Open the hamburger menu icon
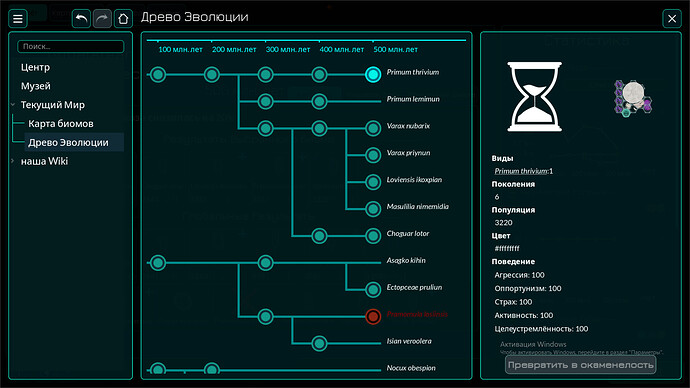The height and width of the screenshot is (388, 690). click(x=18, y=18)
